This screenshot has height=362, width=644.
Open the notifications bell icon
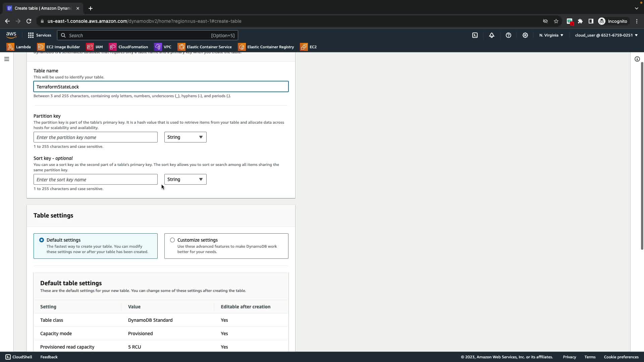click(x=492, y=35)
